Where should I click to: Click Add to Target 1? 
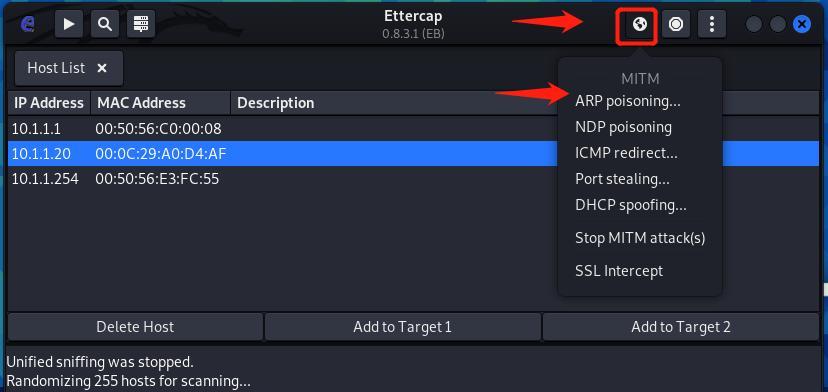[x=402, y=327]
